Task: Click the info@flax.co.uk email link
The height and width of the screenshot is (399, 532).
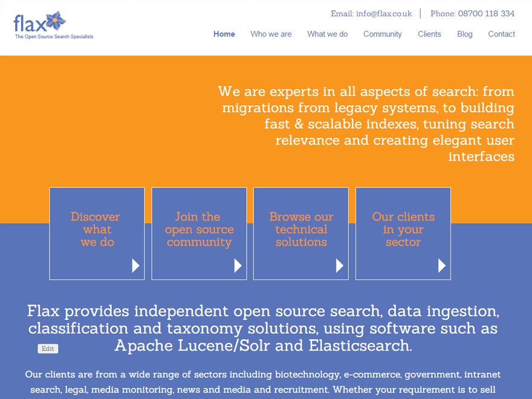Action: pos(384,13)
